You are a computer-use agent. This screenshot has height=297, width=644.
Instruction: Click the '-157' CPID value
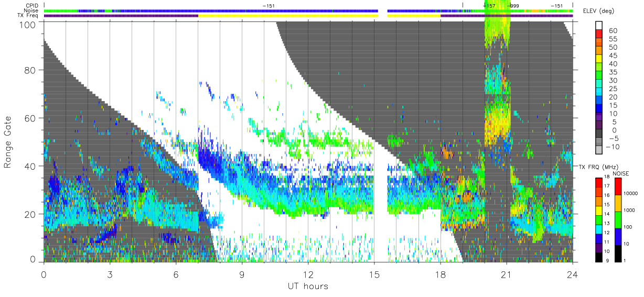tap(489, 6)
